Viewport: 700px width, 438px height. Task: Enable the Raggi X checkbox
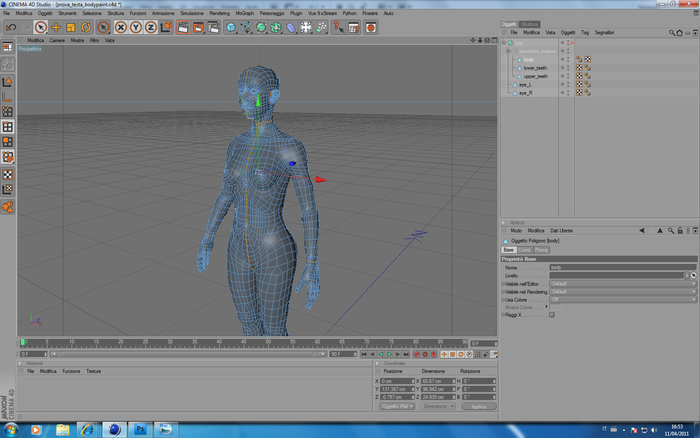click(x=552, y=315)
